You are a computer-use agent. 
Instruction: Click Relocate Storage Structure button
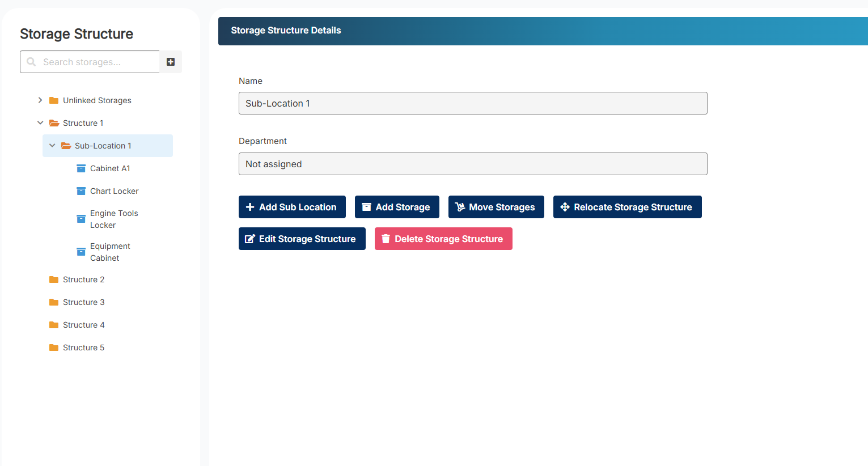627,207
